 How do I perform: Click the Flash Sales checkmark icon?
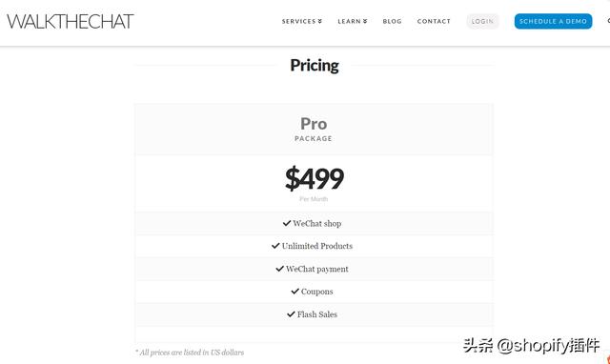click(x=291, y=314)
